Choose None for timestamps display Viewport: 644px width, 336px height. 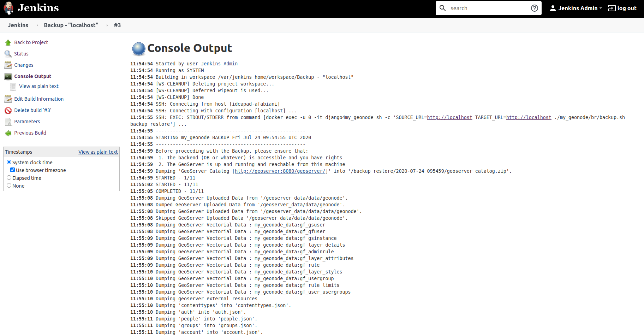(x=9, y=185)
